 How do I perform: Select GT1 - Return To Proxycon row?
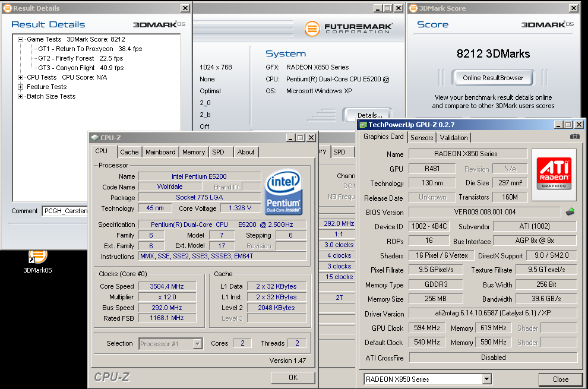(x=90, y=49)
